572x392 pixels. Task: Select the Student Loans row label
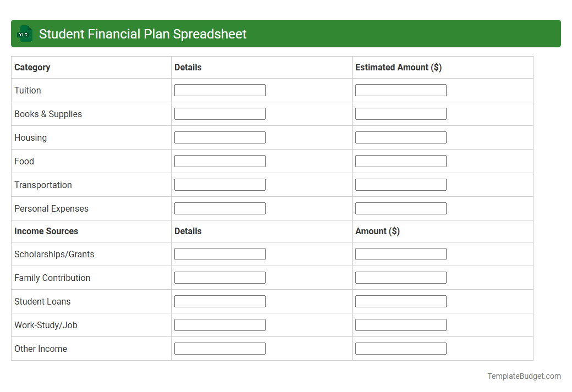tap(42, 301)
